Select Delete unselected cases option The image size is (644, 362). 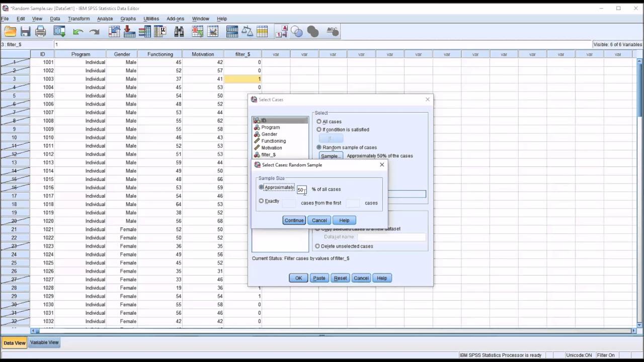click(x=317, y=246)
